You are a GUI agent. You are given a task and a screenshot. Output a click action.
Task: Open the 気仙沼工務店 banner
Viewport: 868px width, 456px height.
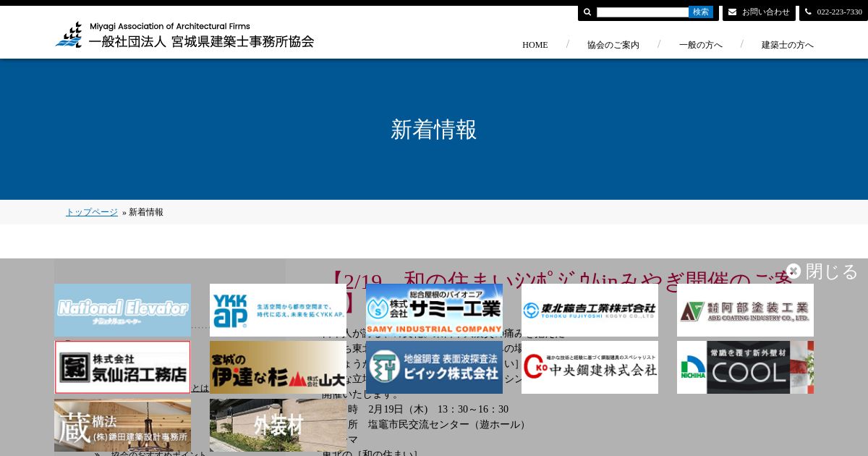coord(122,367)
